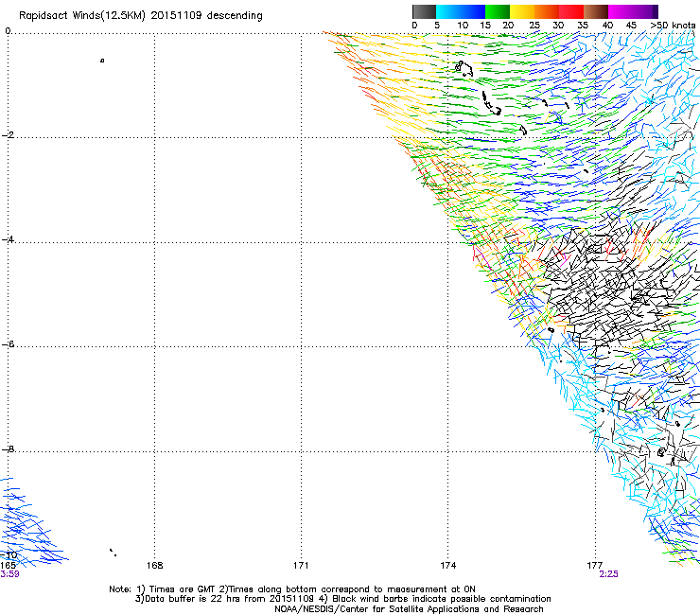Click the "168" longitude axis label

(154, 566)
